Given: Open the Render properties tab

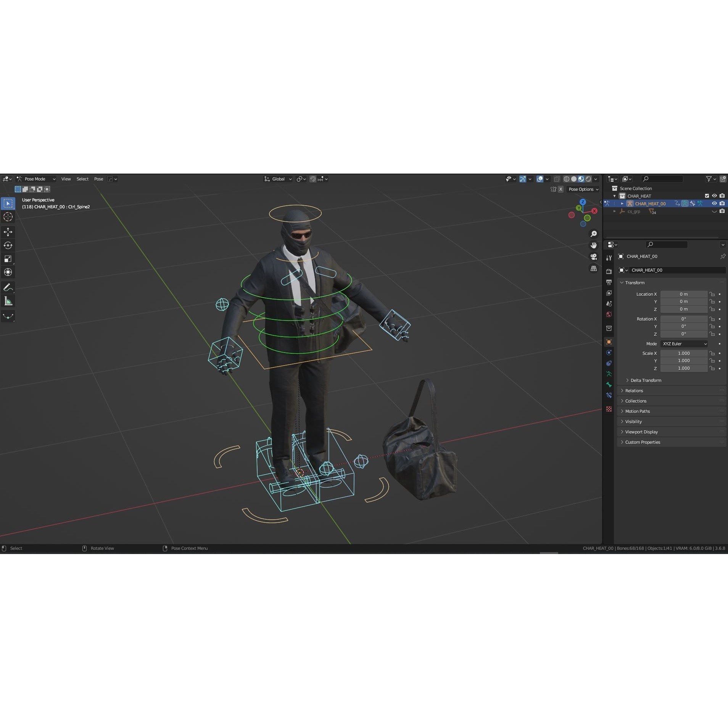Looking at the screenshot, I should point(609,271).
